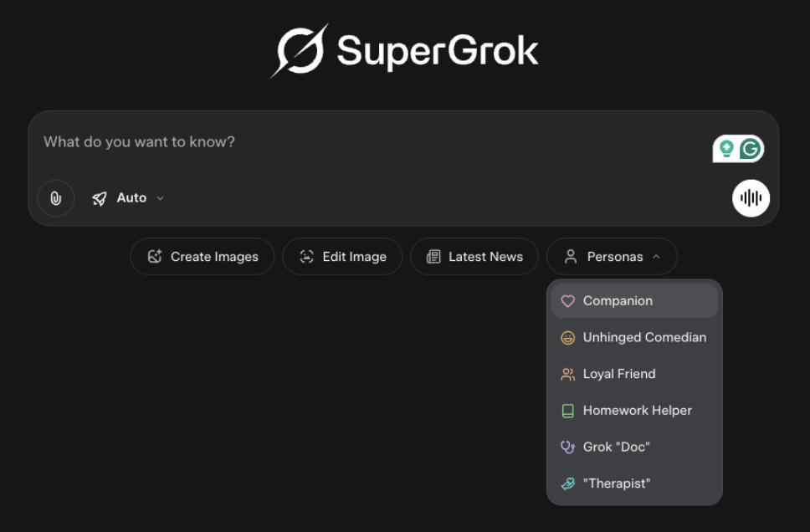This screenshot has height=532, width=810.
Task: Open the Auto model dropdown
Action: (128, 198)
